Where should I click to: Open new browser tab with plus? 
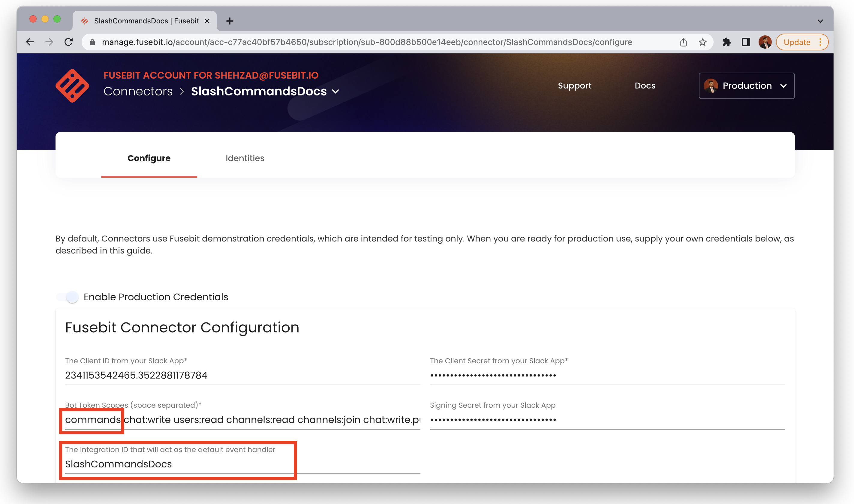pos(230,21)
